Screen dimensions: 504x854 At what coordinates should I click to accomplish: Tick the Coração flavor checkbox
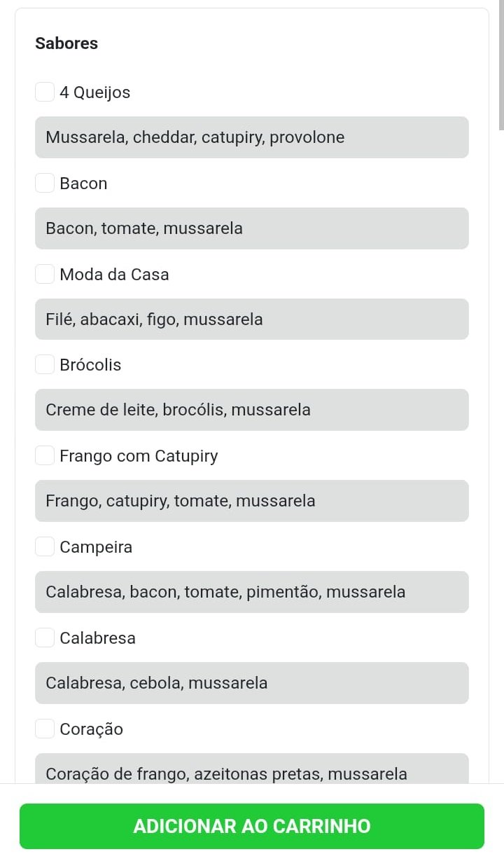coord(45,729)
